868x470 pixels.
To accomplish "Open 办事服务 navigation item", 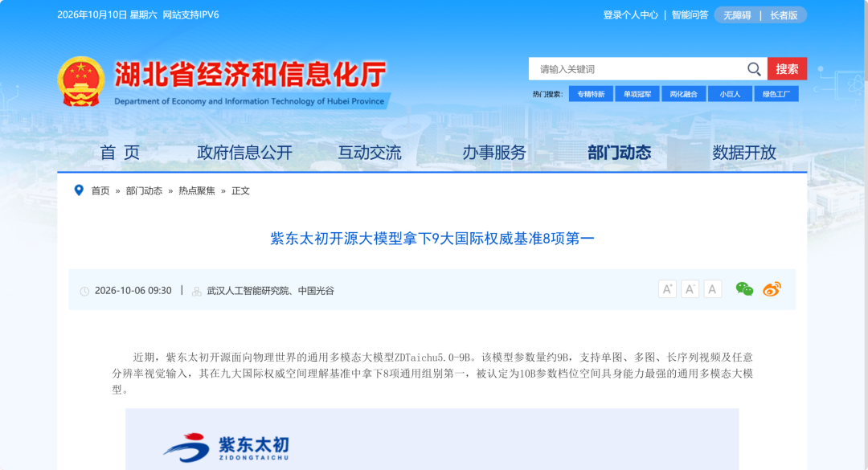I will [x=494, y=152].
